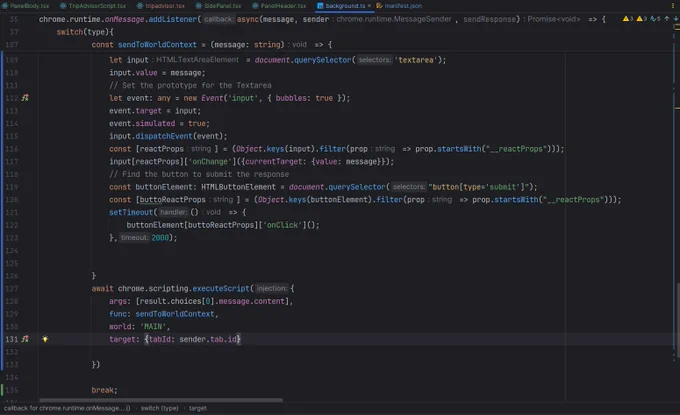The image size is (680, 415).
Task: Click 'input.value = message;' on line 110
Action: pyautogui.click(x=157, y=73)
